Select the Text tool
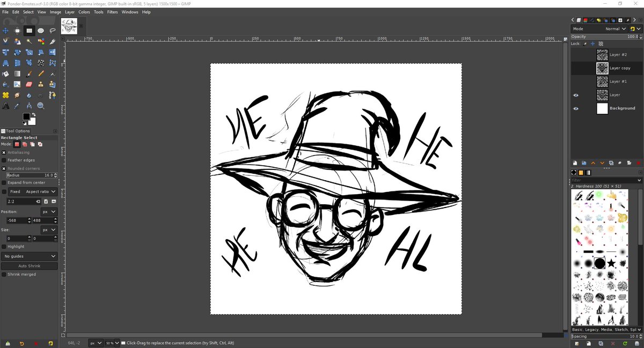Viewport: 644px width, 348px height. click(x=5, y=106)
